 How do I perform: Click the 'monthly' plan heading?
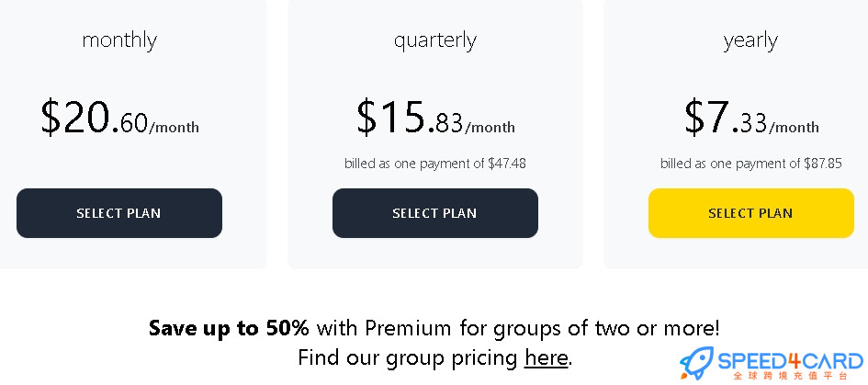click(x=119, y=40)
